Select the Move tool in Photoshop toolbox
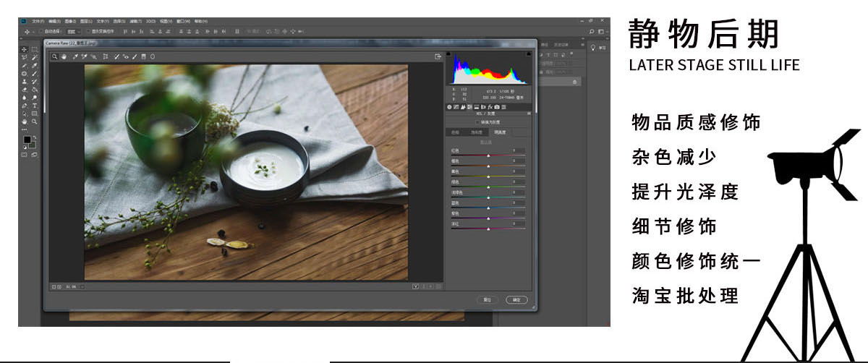The height and width of the screenshot is (363, 868). [x=25, y=49]
